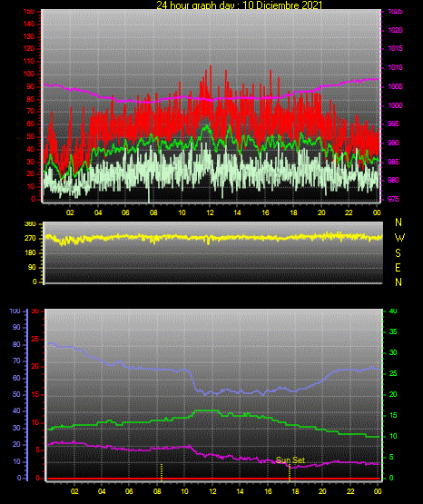Click the 'E' wind direction label
The height and width of the screenshot is (504, 423).
coord(398,267)
